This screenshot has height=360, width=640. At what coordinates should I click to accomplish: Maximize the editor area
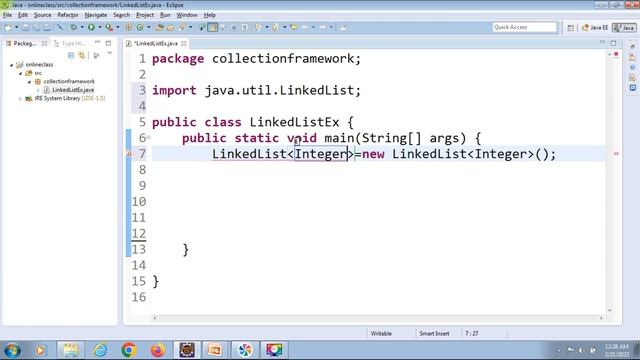tap(613, 43)
